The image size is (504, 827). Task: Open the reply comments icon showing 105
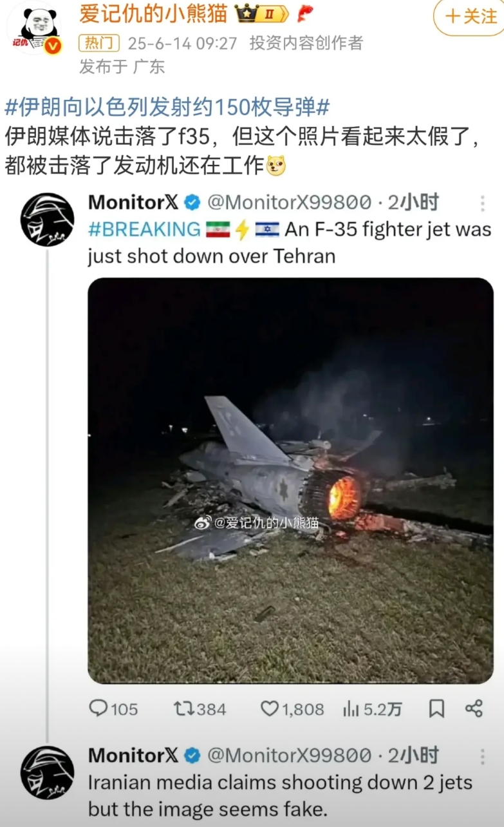point(113,709)
